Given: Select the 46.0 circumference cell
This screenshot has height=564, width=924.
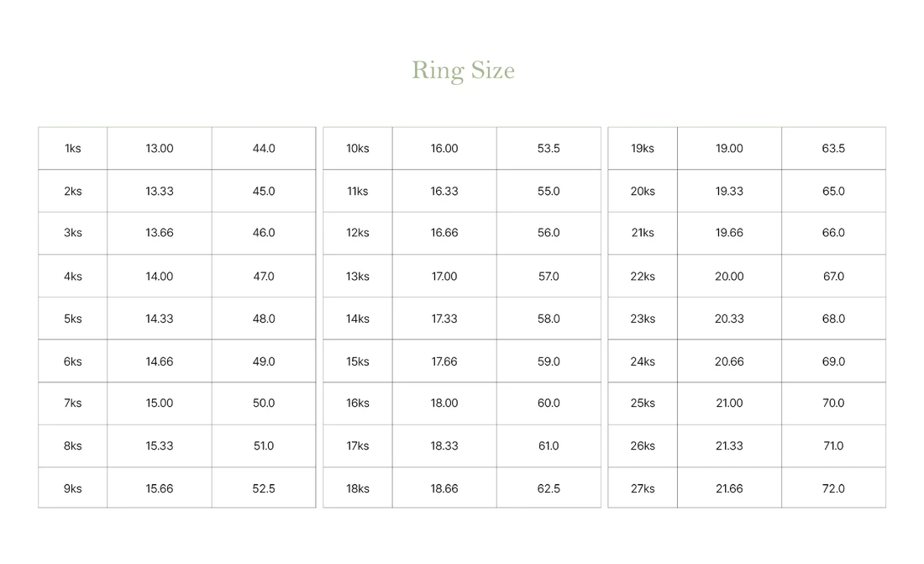Looking at the screenshot, I should (x=264, y=233).
